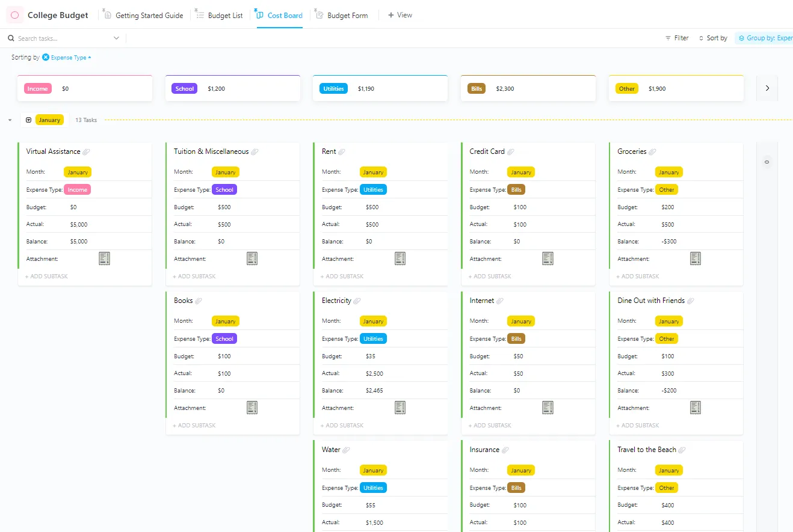Screen dimensions: 793x532
Task: Click the collapsed column showing 0
Action: [x=767, y=162]
